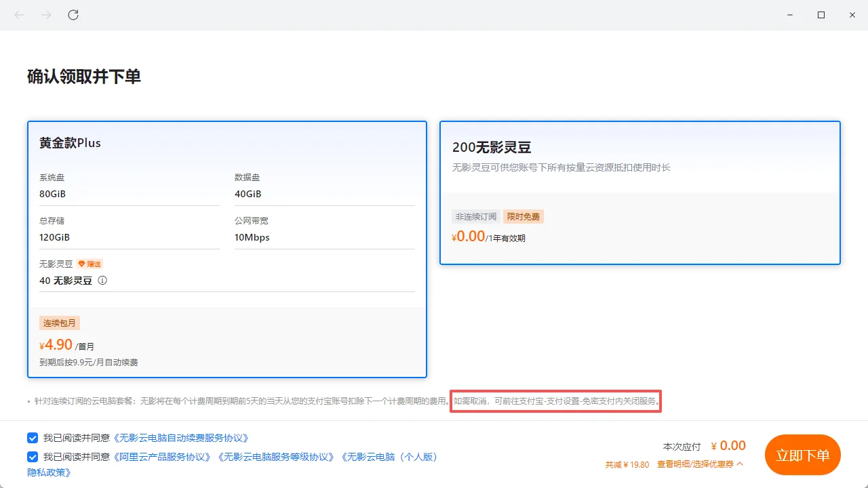Select the 200无影灵豆 card title
The height and width of the screenshot is (488, 868).
click(491, 147)
